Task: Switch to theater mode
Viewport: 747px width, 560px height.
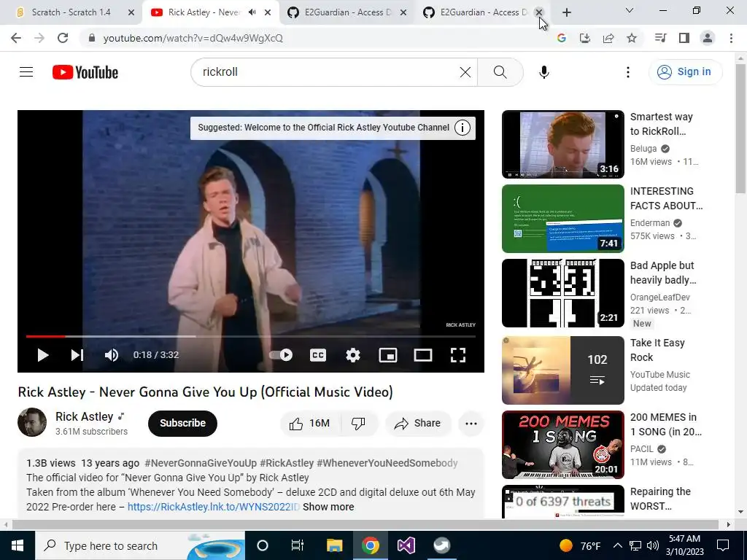Action: coord(422,355)
